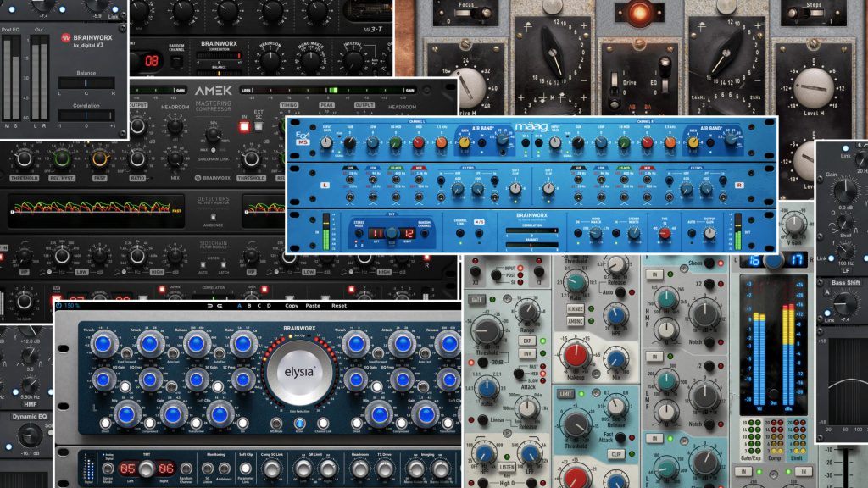Click LISTEN key button between HPF and LPF
The image size is (868, 488).
507,467
